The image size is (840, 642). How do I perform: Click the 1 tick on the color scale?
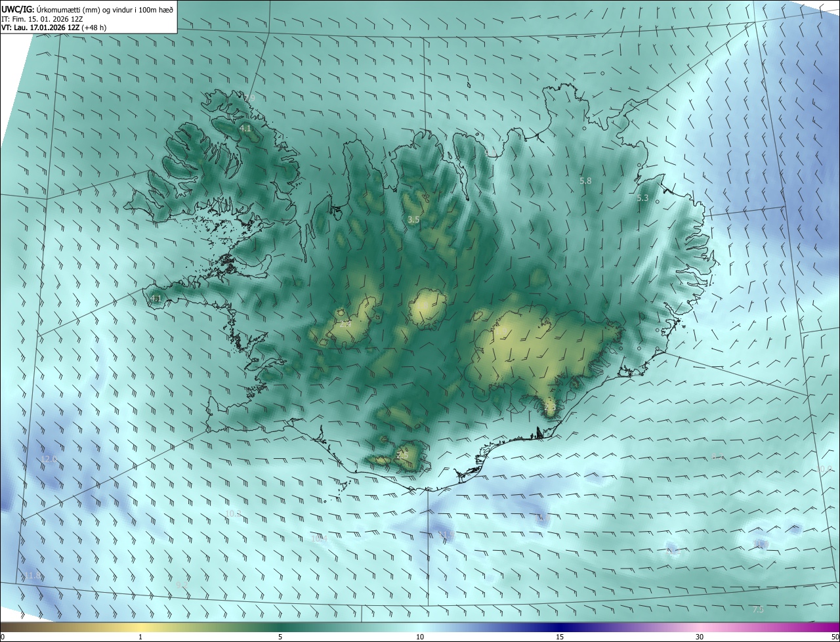[x=140, y=637]
